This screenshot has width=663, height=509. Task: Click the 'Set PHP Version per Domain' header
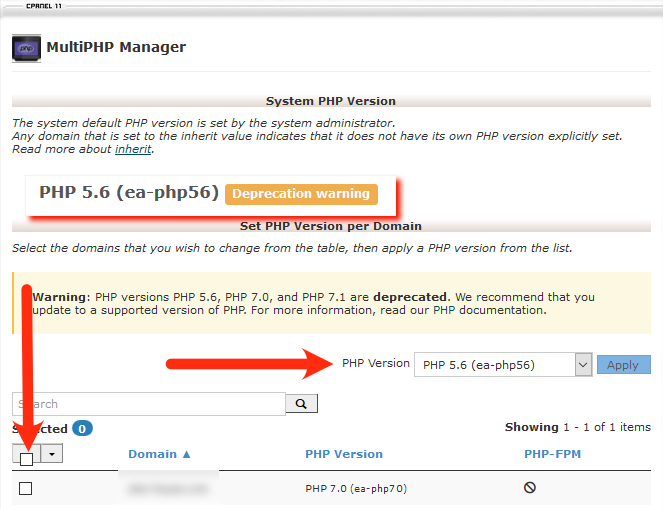point(331,226)
